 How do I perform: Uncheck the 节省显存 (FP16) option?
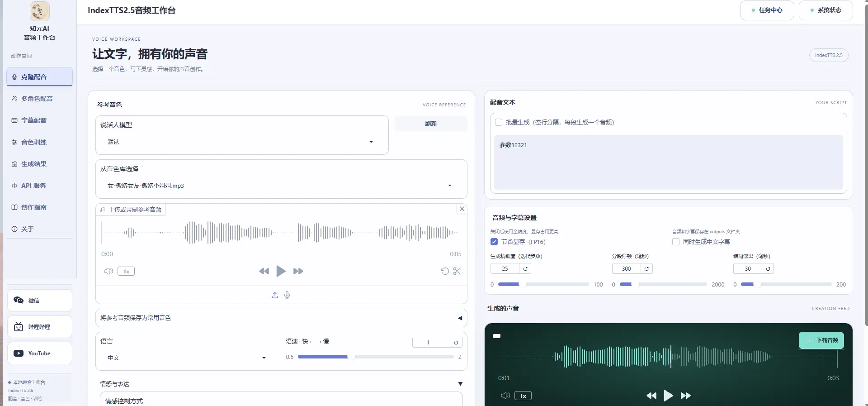[494, 242]
